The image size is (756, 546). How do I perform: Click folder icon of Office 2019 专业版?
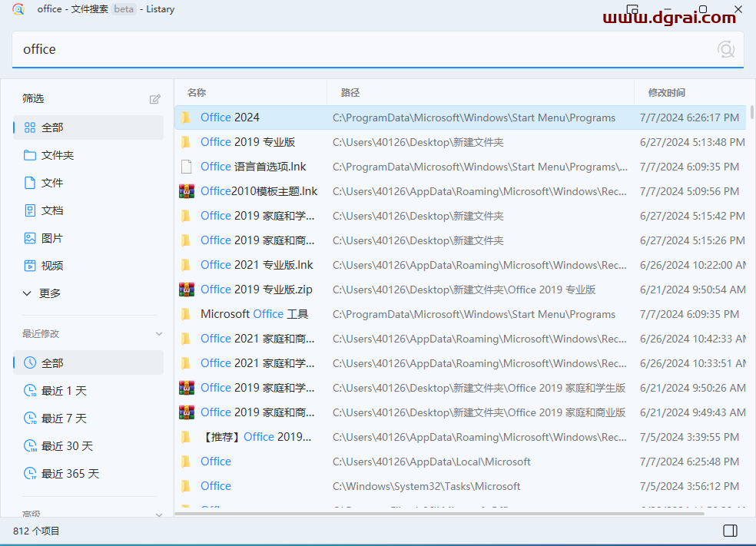tap(186, 142)
